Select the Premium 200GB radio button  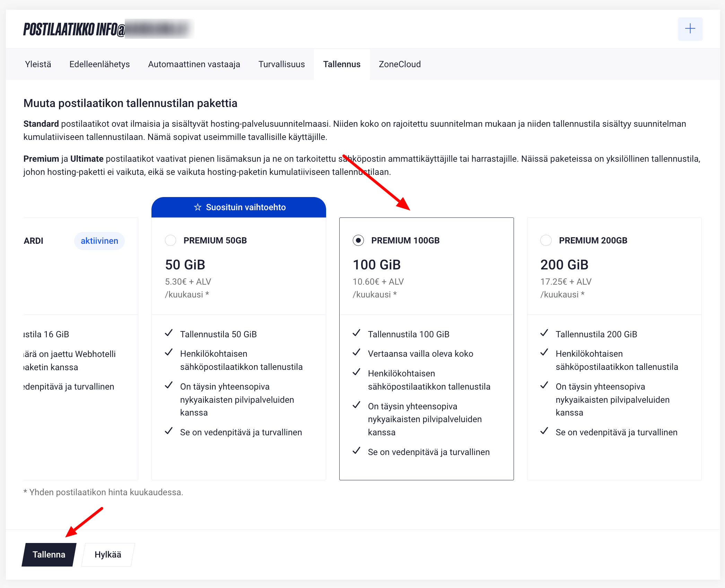point(546,240)
